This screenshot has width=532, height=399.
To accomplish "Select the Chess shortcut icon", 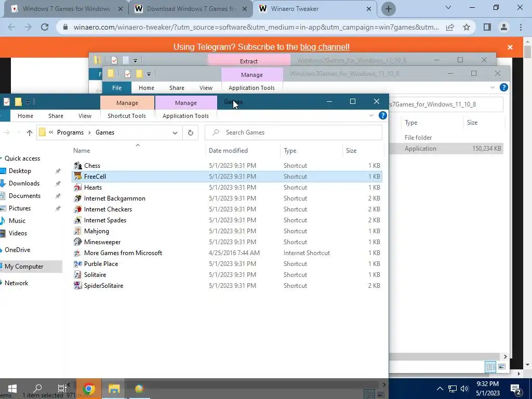I will pos(78,166).
